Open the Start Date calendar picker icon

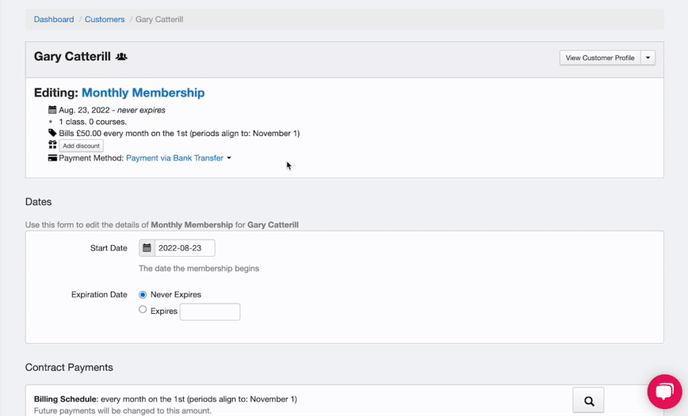(147, 248)
